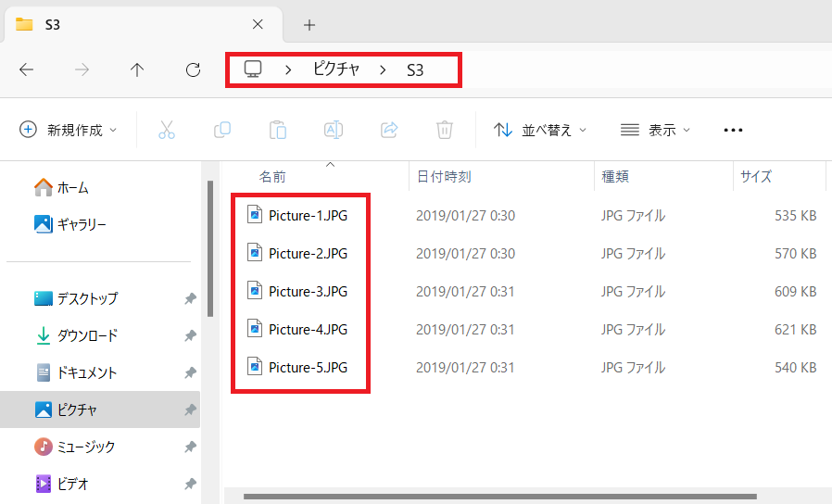Expand the 表示 view dropdown

pos(656,130)
